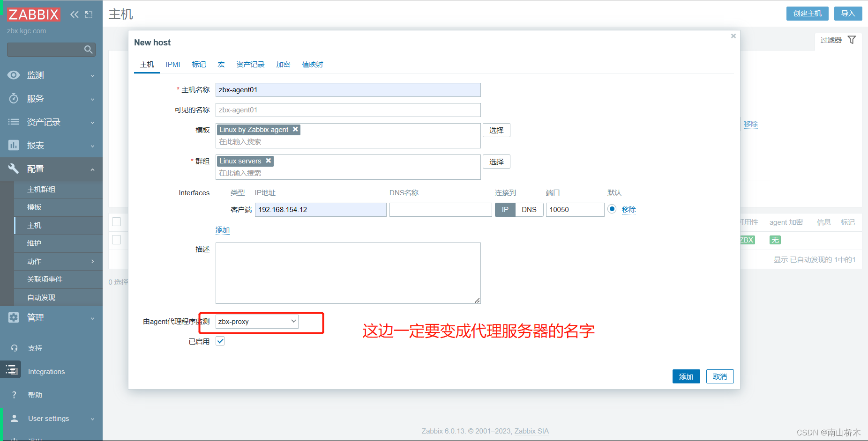The image size is (868, 441).
Task: Open 维护 in sidebar
Action: tap(58, 243)
